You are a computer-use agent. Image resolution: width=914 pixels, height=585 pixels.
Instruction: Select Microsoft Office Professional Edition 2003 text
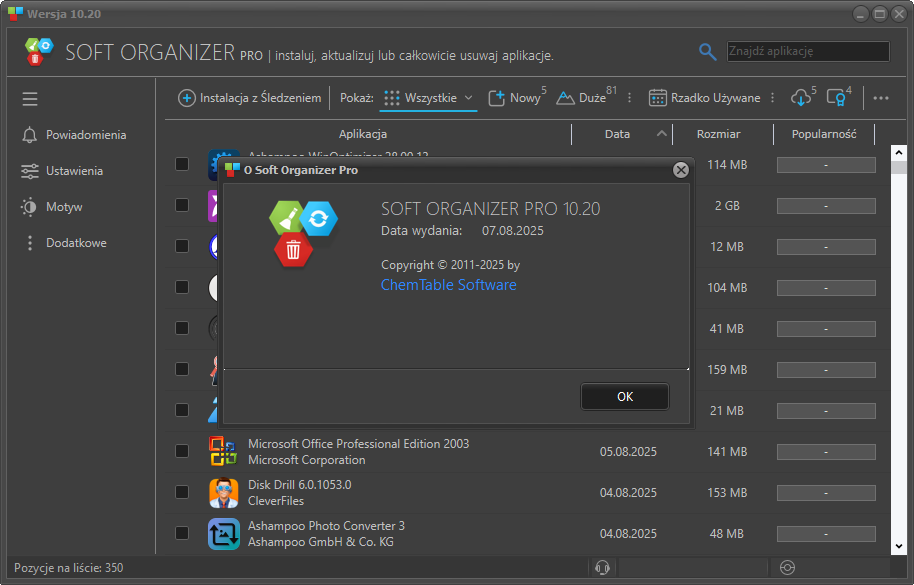358,443
